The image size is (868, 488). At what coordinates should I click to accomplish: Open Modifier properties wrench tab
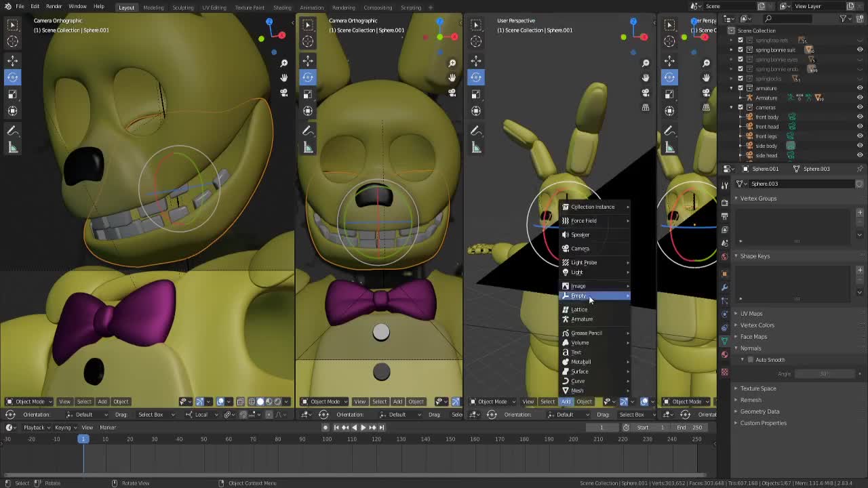click(724, 287)
